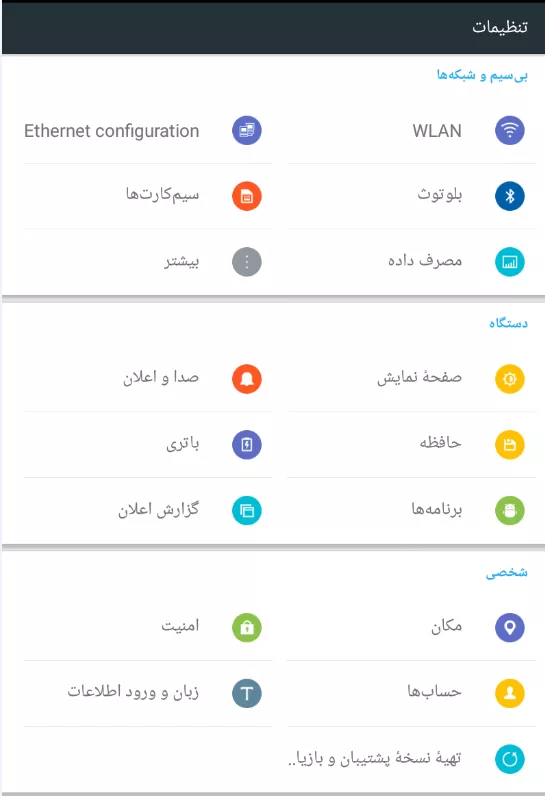Tap the Bluetooth icon
This screenshot has width=545, height=796.
[509, 196]
